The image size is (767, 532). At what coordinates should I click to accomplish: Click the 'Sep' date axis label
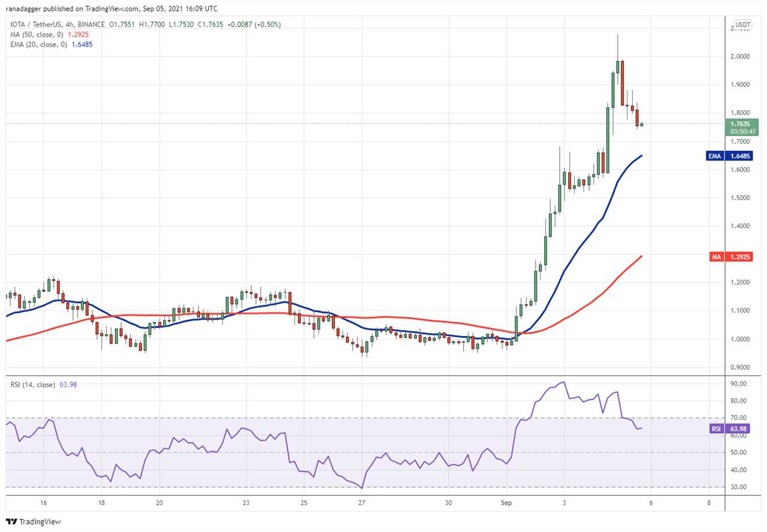click(506, 504)
